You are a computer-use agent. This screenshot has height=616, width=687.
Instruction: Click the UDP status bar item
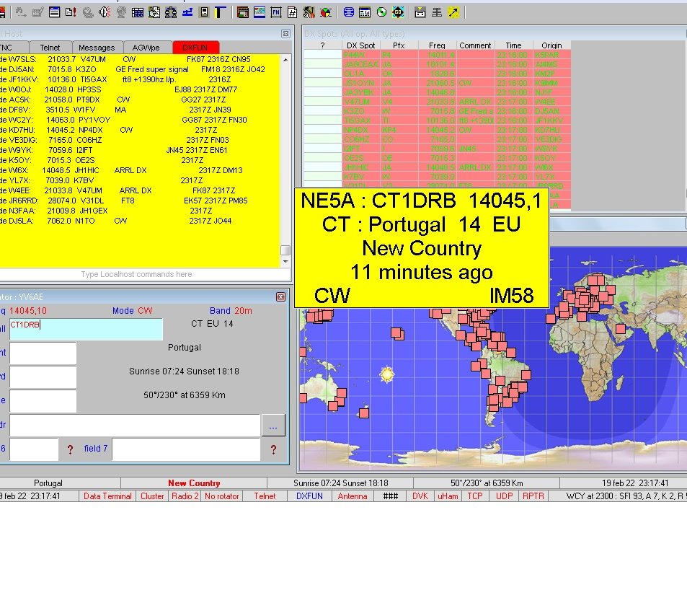point(505,496)
